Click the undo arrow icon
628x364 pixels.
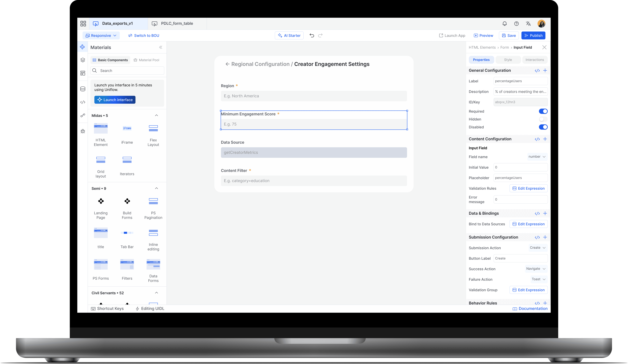[312, 35]
